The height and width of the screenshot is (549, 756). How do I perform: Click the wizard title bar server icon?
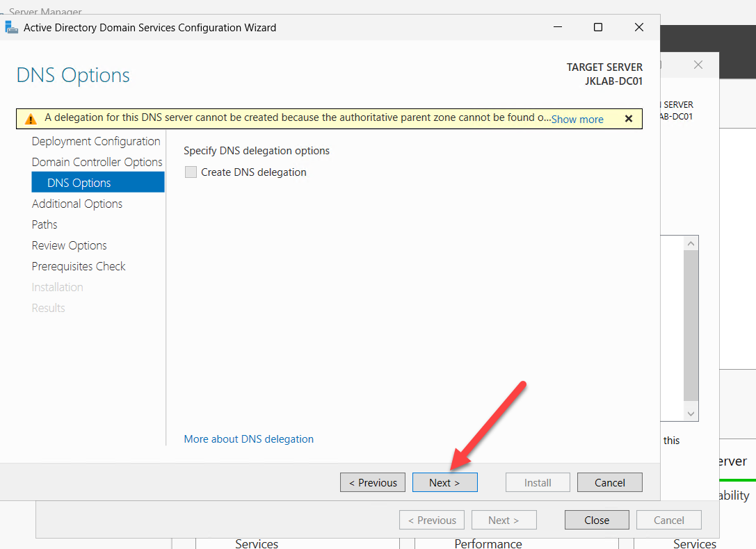[x=11, y=28]
